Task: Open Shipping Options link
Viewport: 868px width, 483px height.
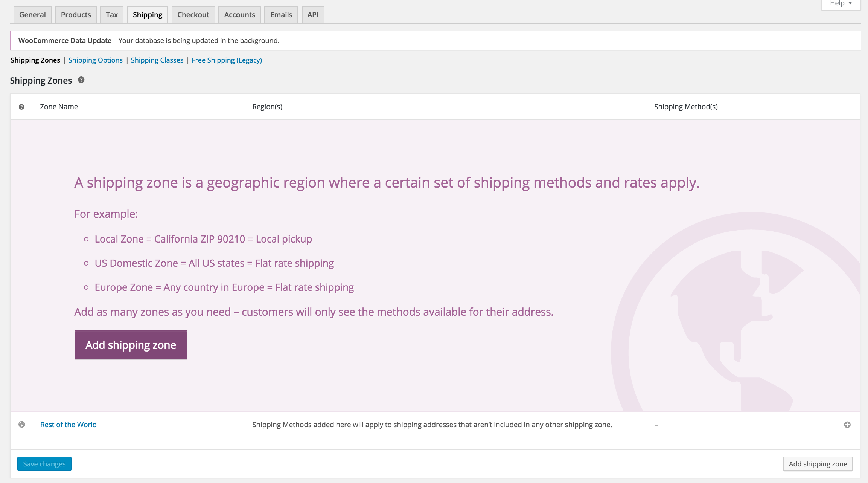Action: pyautogui.click(x=96, y=60)
